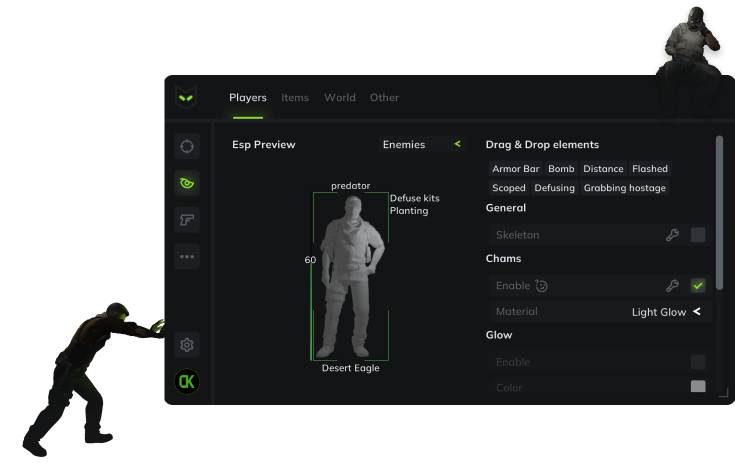The height and width of the screenshot is (469, 735).
Task: Click the face icon beside Chams Enable
Action: point(541,286)
